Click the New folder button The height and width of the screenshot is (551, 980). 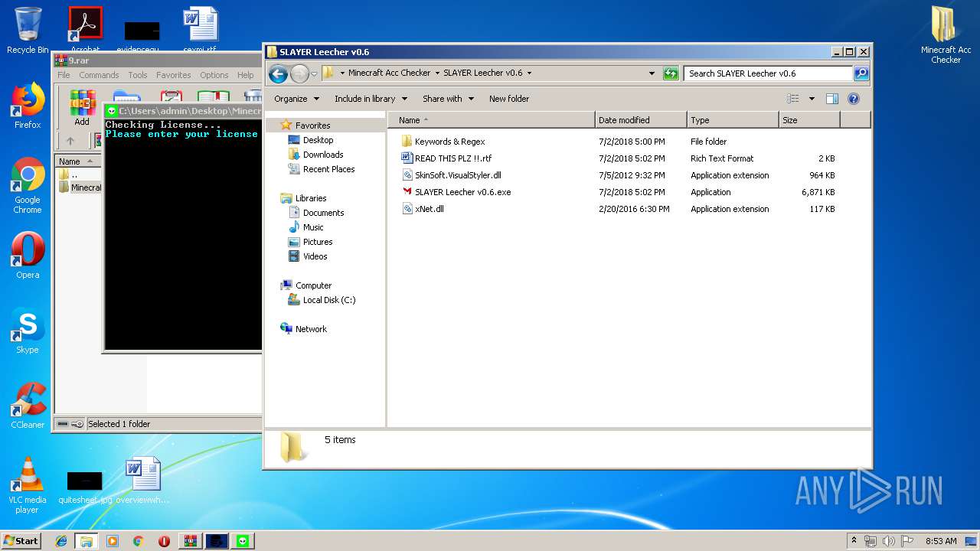point(509,99)
